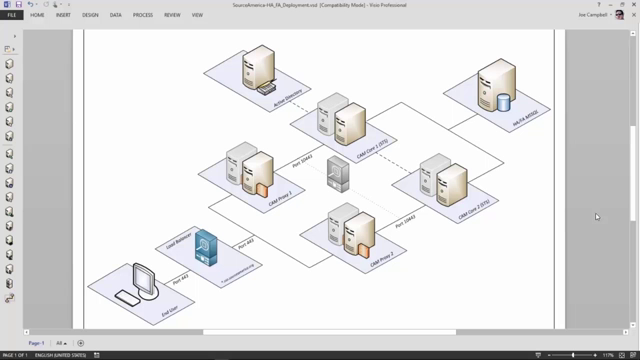Switch to the DATA ribbon tab

[x=116, y=15]
